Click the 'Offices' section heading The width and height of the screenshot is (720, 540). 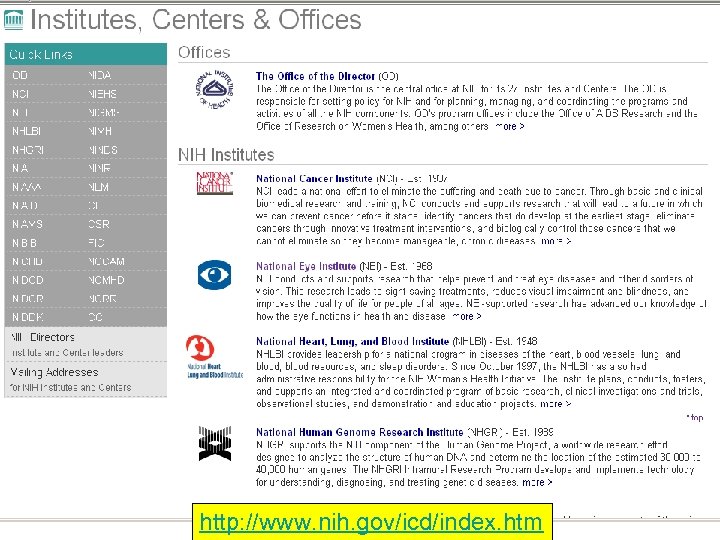(x=204, y=52)
